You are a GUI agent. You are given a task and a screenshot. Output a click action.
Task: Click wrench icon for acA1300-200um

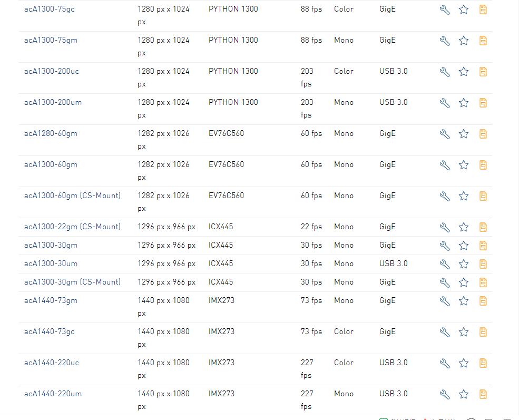click(445, 103)
